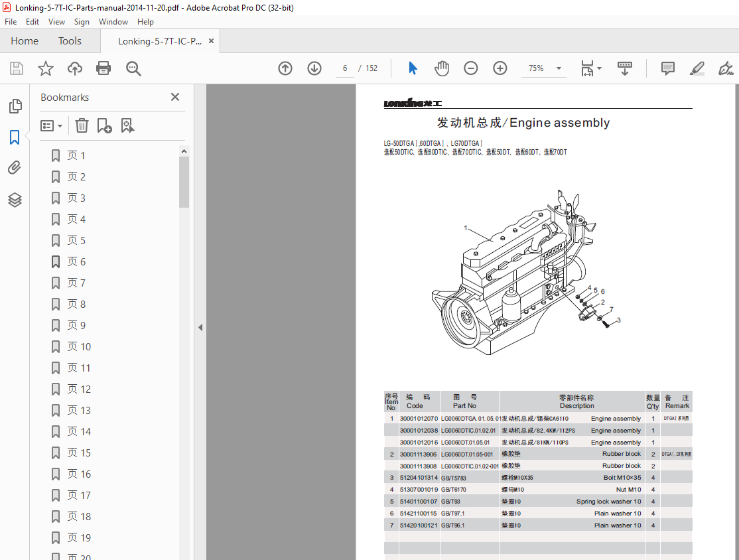Open the Sign document tool
This screenshot has width=739, height=560.
[725, 68]
